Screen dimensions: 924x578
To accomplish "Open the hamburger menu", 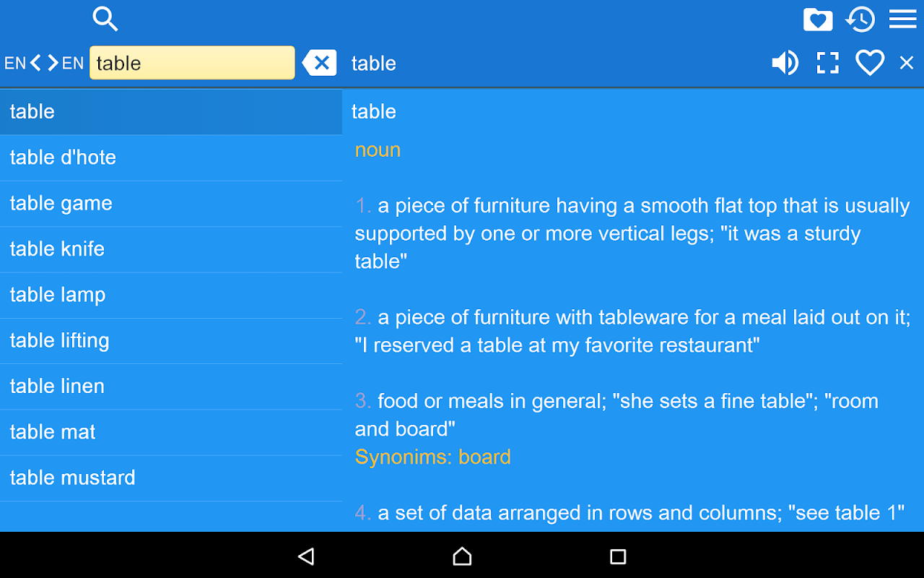I will tap(902, 20).
